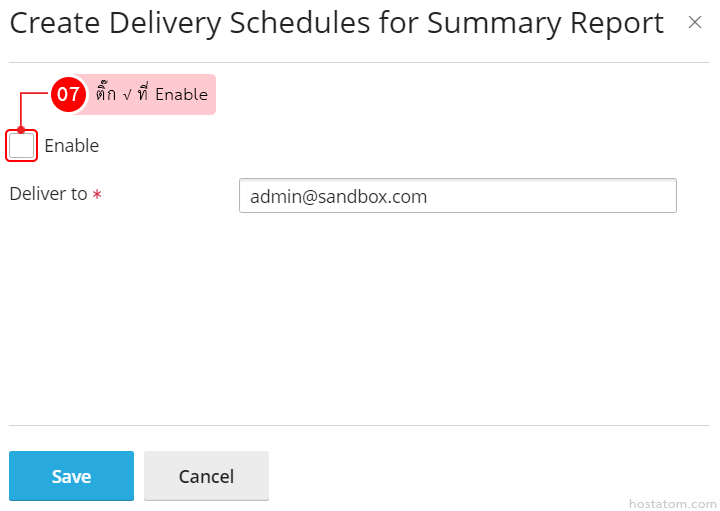Click the red dot on the checkbox corner
Screen dimensions: 720x511
click(21, 130)
